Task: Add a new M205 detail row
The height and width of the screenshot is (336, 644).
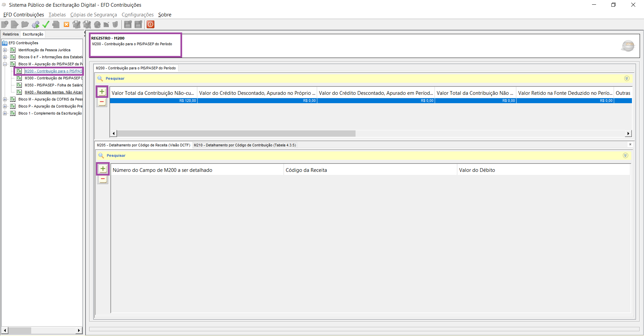Action: pyautogui.click(x=103, y=169)
